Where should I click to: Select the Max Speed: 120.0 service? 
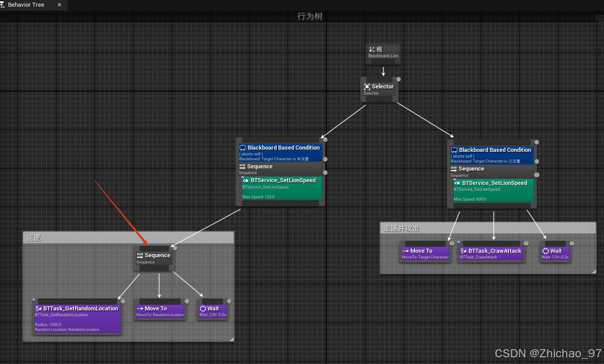[x=282, y=188]
